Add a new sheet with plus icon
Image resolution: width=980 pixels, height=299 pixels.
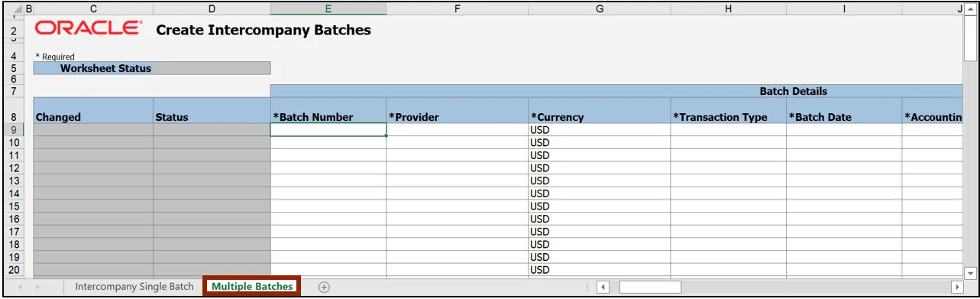tap(324, 287)
